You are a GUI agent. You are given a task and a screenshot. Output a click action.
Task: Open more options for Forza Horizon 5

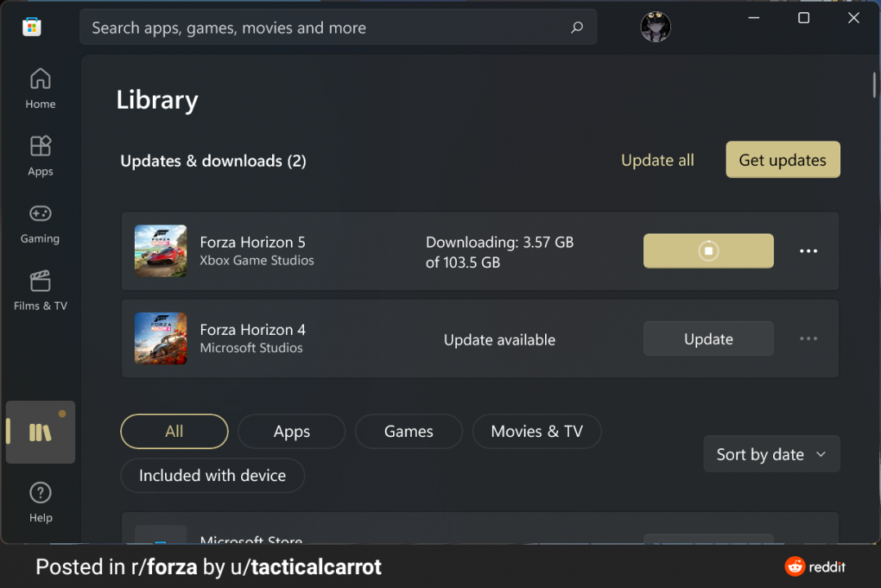[x=808, y=251]
